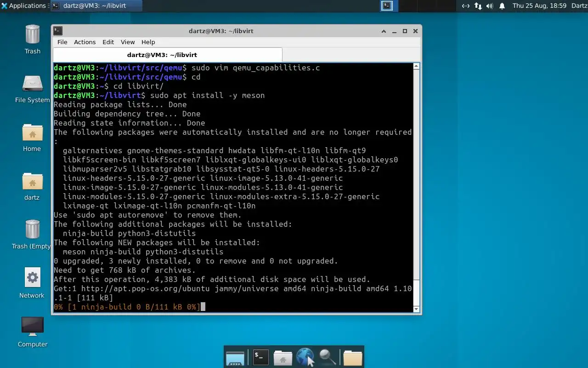Click the progress line '0% [1 ninja-build 0 B/111 kB 0%]'
This screenshot has width=588, height=368.
click(127, 307)
